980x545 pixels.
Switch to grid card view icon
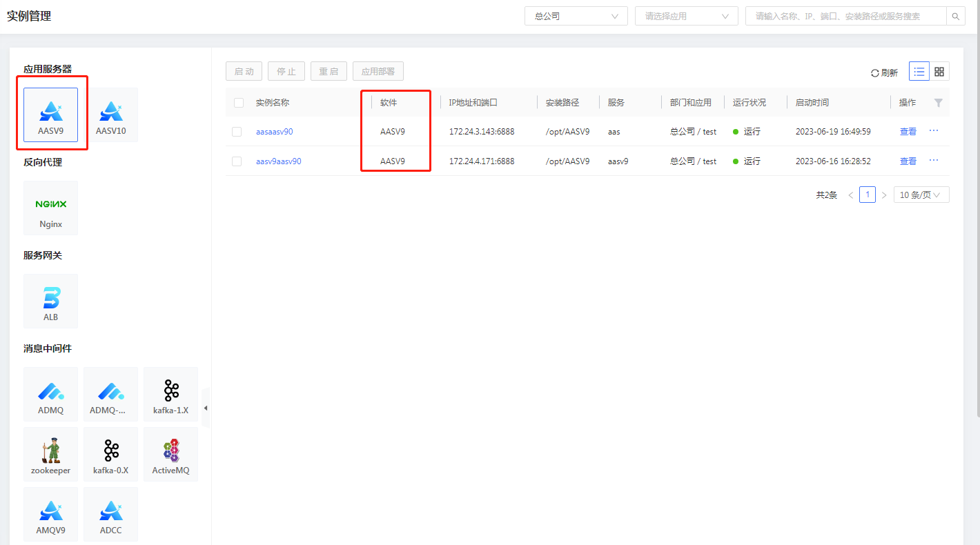coord(939,72)
